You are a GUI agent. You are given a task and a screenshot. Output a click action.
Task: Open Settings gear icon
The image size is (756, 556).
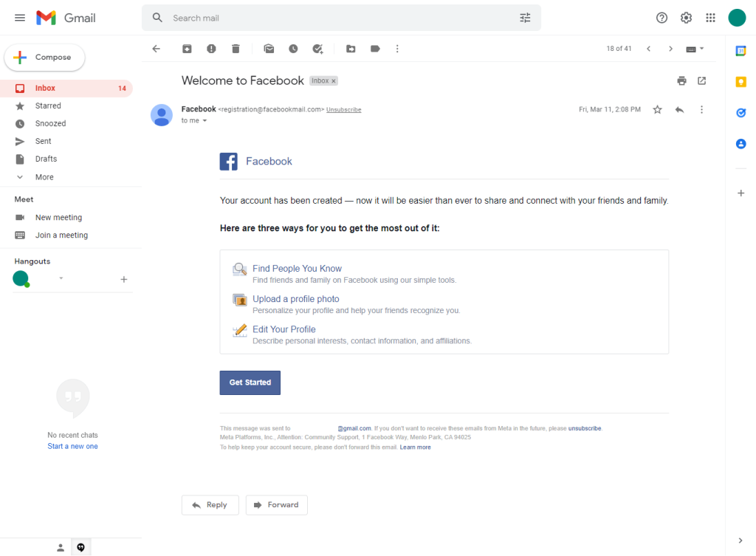[x=686, y=18]
